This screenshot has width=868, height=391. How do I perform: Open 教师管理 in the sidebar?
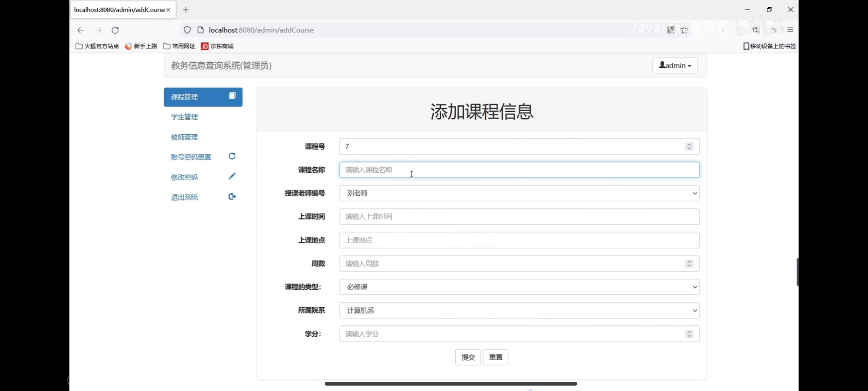click(x=184, y=137)
